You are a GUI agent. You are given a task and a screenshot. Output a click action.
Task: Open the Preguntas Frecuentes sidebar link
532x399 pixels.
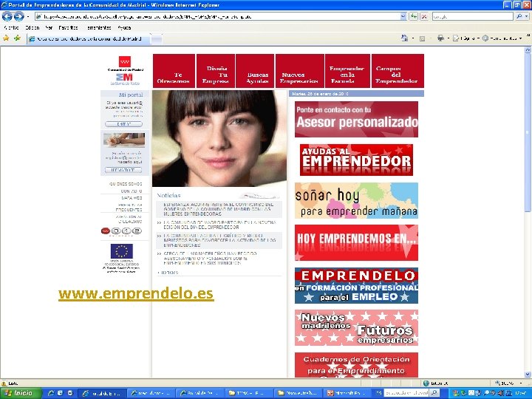[129, 208]
